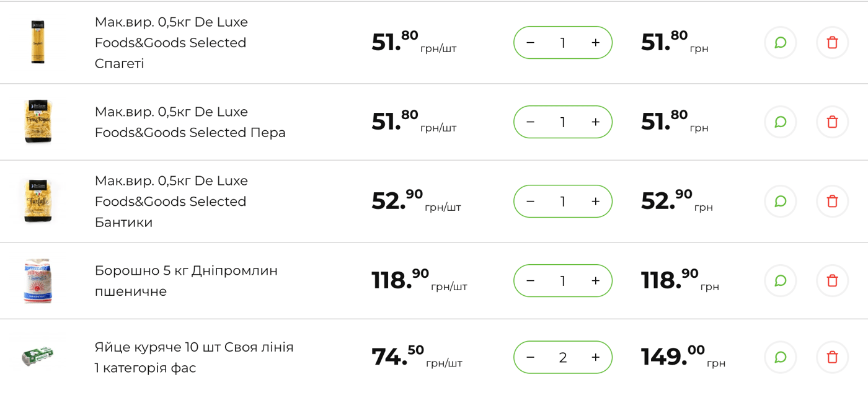Image resolution: width=868 pixels, height=395 pixels.
Task: Open the Спагеті product name link
Action: pyautogui.click(x=170, y=42)
